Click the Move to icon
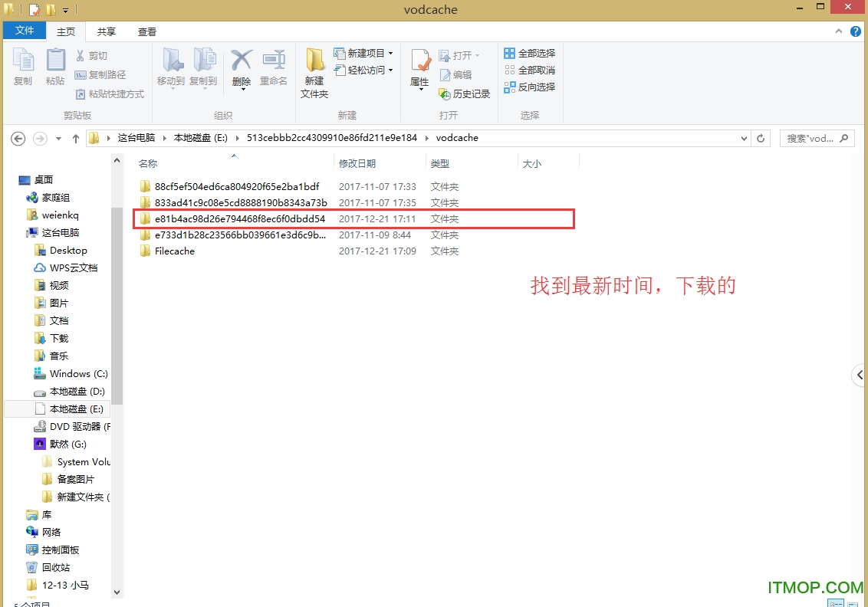The width and height of the screenshot is (868, 607). coord(171,67)
